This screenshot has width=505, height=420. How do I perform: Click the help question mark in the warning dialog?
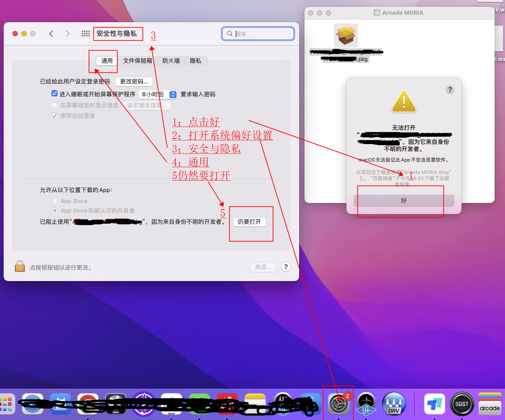[450, 89]
